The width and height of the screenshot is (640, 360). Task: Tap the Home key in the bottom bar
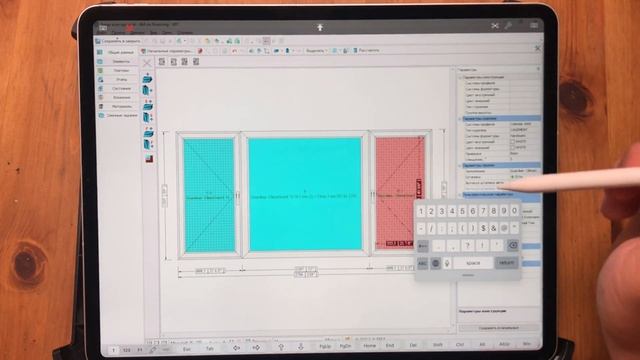[x=369, y=346]
